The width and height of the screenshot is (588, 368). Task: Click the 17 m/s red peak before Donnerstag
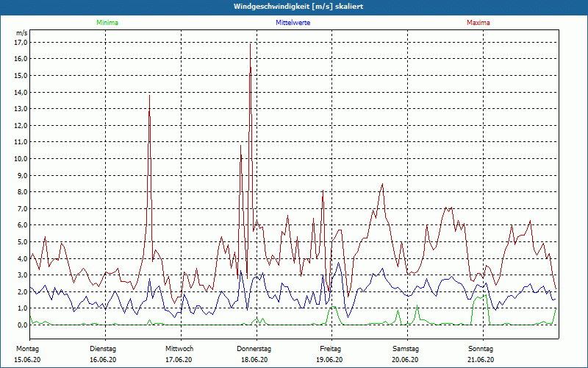(250, 44)
